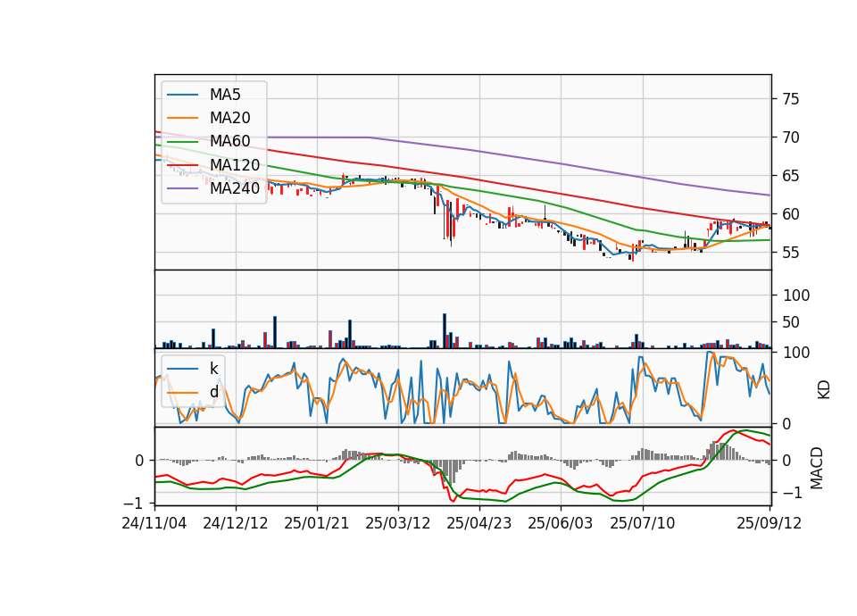Viewport: 857px width, 616px height.
Task: Click the MA120 legend label
Action: 235,165
